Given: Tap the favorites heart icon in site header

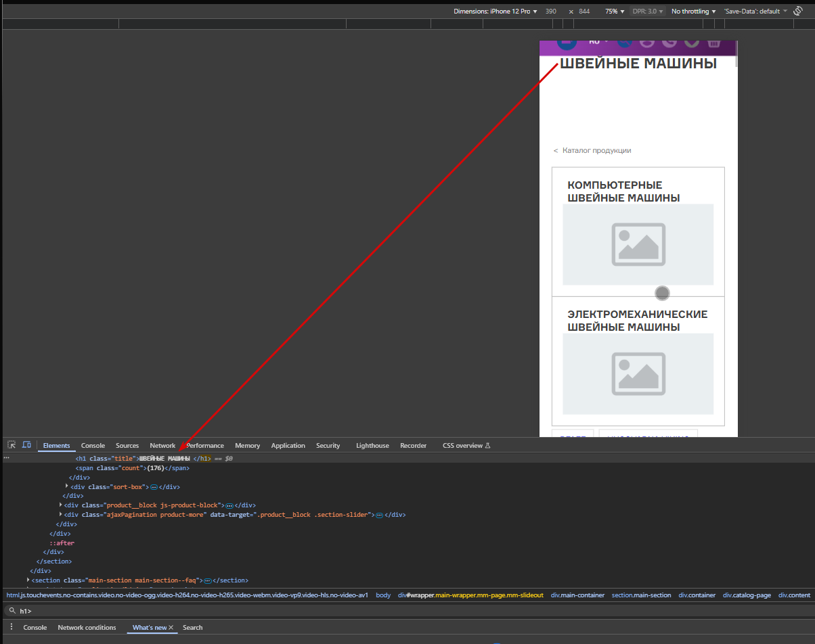Looking at the screenshot, I should pos(691,43).
